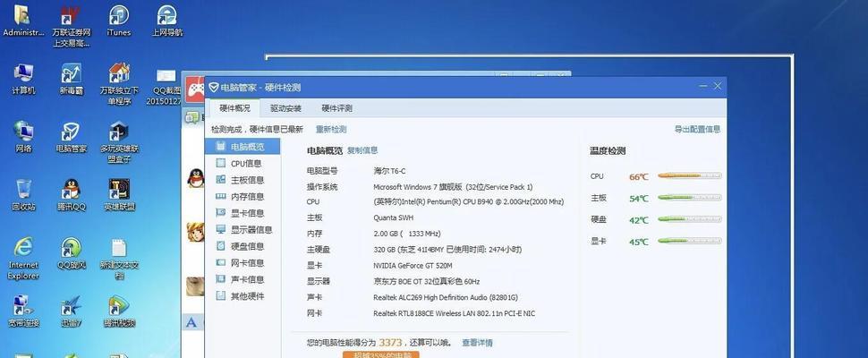
Task: Click the 重新检测 link
Action: pyautogui.click(x=331, y=130)
